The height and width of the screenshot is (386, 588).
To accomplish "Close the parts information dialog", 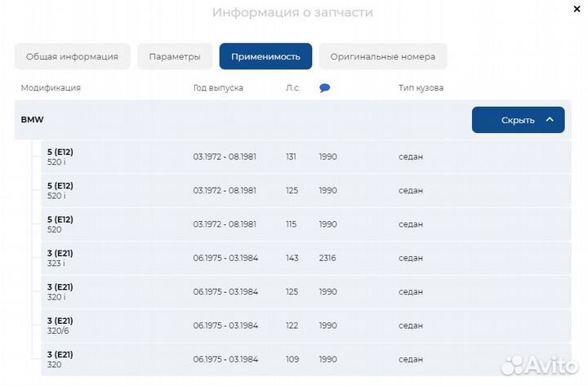I will pyautogui.click(x=577, y=10).
